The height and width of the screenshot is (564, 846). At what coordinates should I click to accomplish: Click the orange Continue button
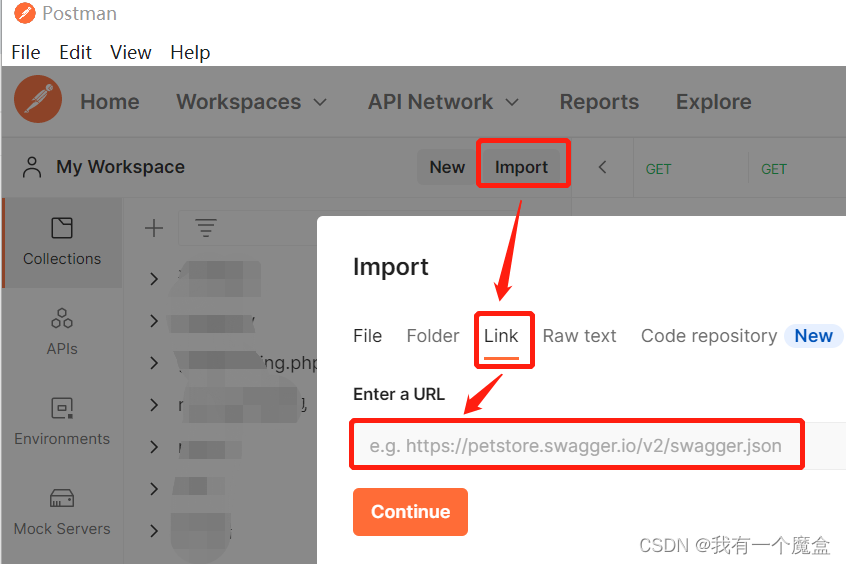tap(411, 512)
